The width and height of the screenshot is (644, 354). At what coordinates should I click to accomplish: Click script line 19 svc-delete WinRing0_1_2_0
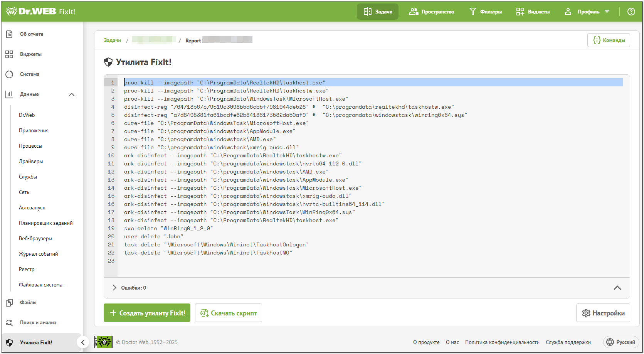[x=168, y=229]
